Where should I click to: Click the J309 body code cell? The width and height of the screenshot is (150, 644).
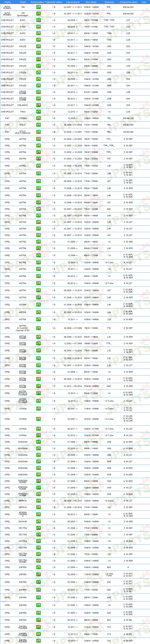pyautogui.click(x=109, y=105)
